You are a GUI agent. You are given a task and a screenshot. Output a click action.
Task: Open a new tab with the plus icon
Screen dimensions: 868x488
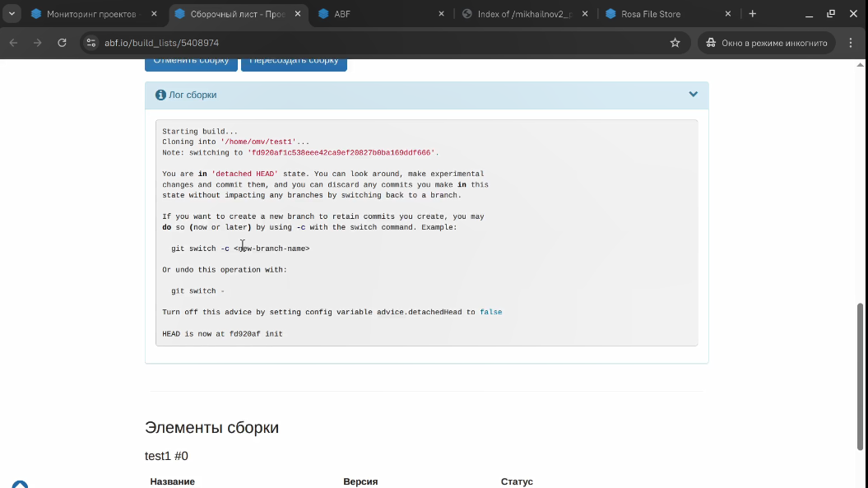point(752,14)
